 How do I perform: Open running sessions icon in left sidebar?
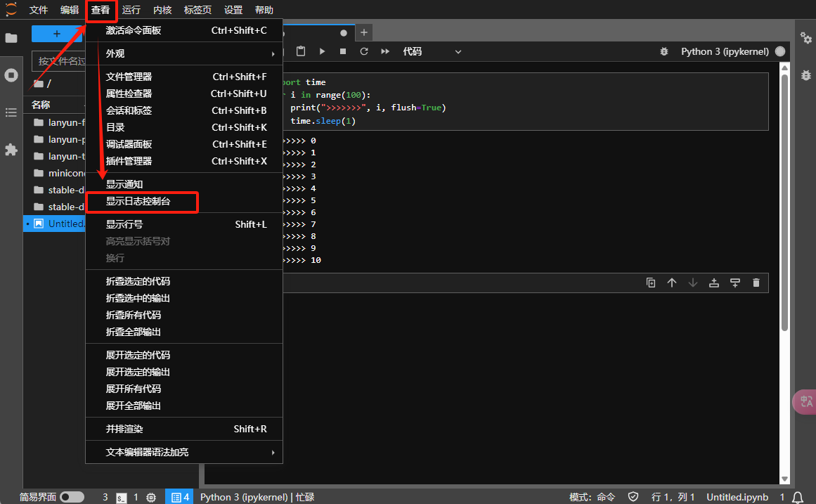click(11, 75)
